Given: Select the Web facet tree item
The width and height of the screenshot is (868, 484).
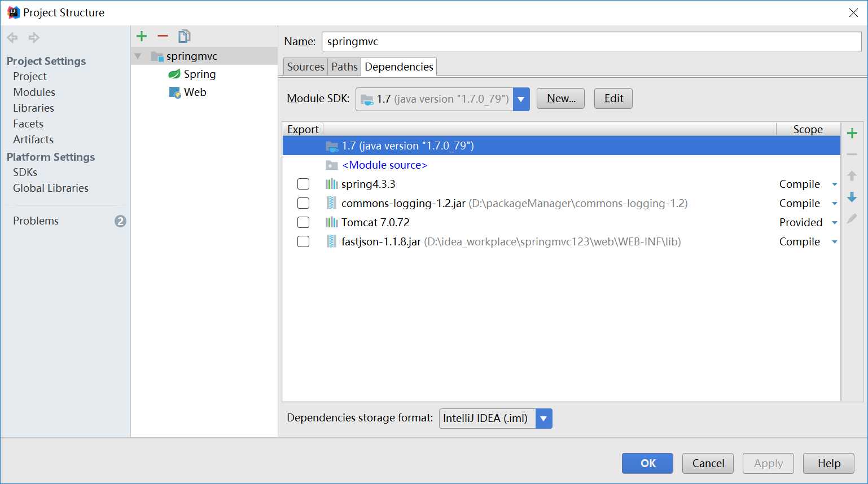Looking at the screenshot, I should coord(195,92).
